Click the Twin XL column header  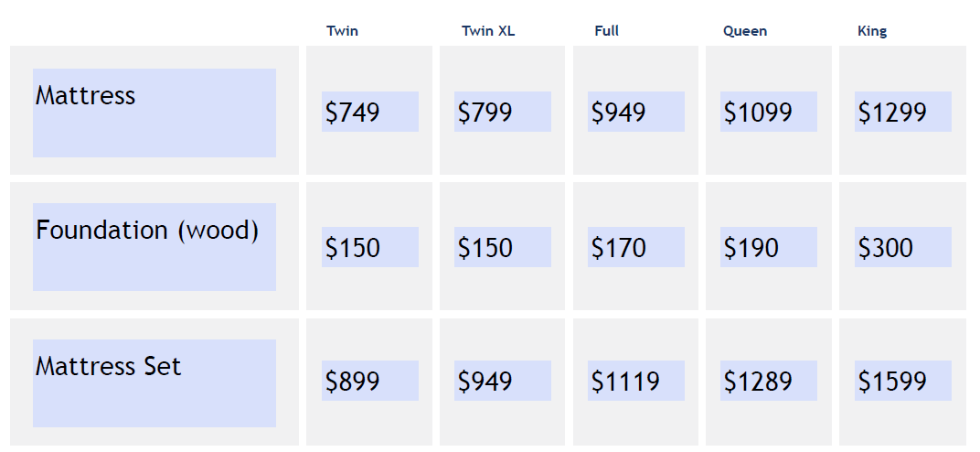point(488,31)
